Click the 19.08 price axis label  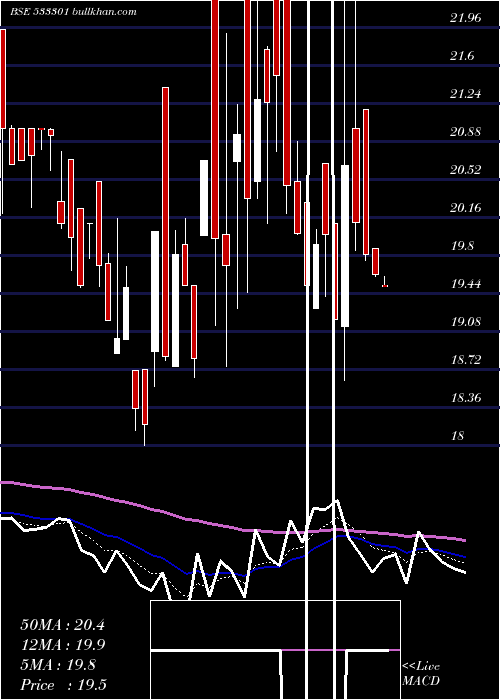coord(466,321)
